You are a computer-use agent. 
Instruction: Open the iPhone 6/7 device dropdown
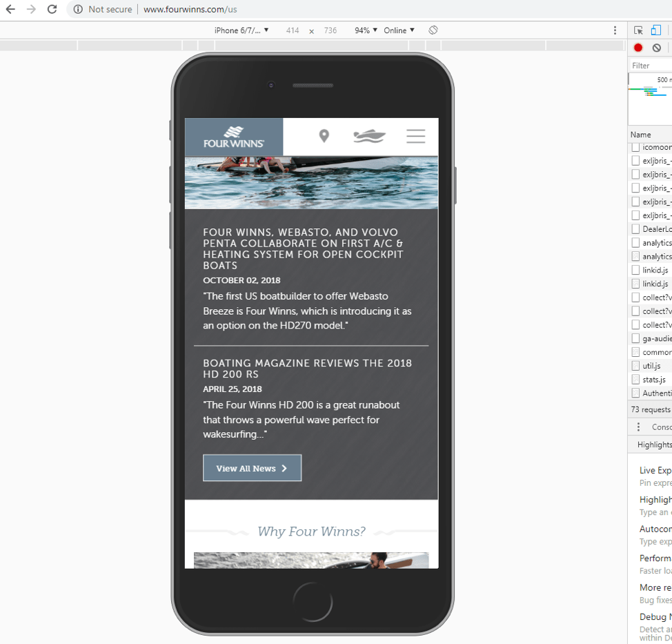coord(241,30)
